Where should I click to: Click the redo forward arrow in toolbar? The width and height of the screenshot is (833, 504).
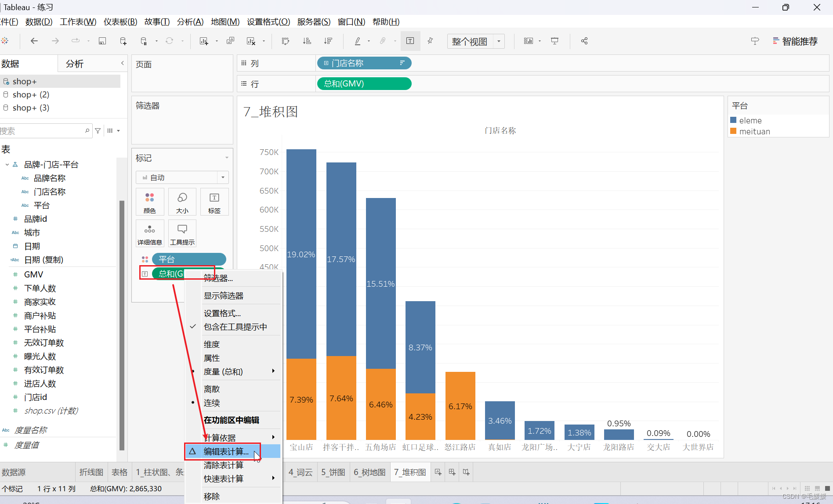[x=55, y=41]
